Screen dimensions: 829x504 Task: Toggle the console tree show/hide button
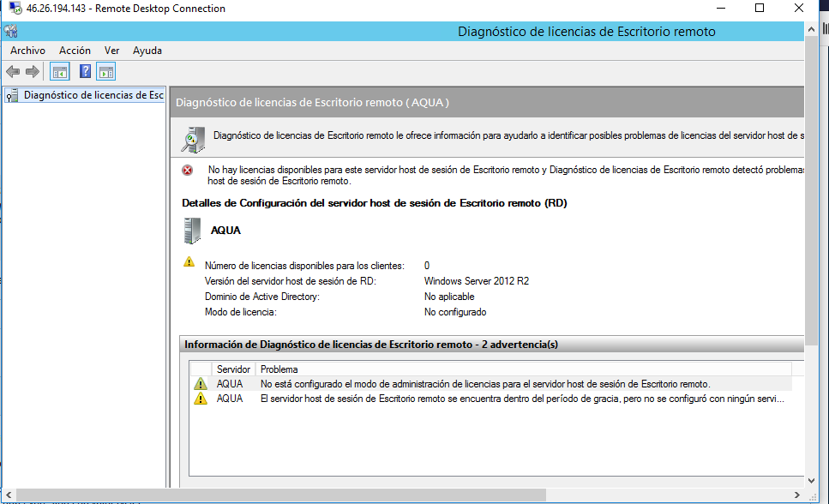[x=59, y=71]
